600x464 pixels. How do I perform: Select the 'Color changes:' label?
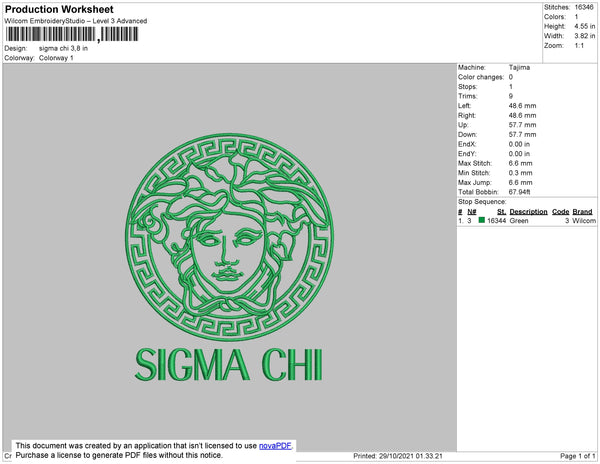pyautogui.click(x=481, y=77)
